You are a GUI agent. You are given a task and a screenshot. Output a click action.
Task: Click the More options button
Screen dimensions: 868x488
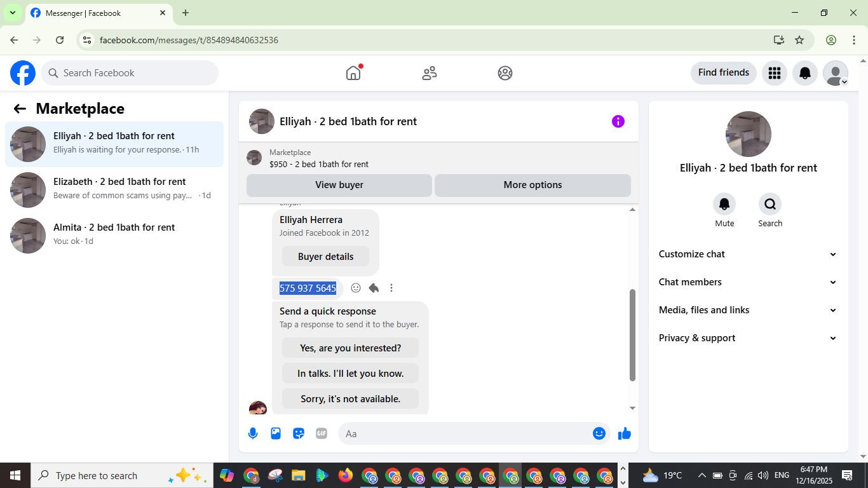pyautogui.click(x=532, y=185)
